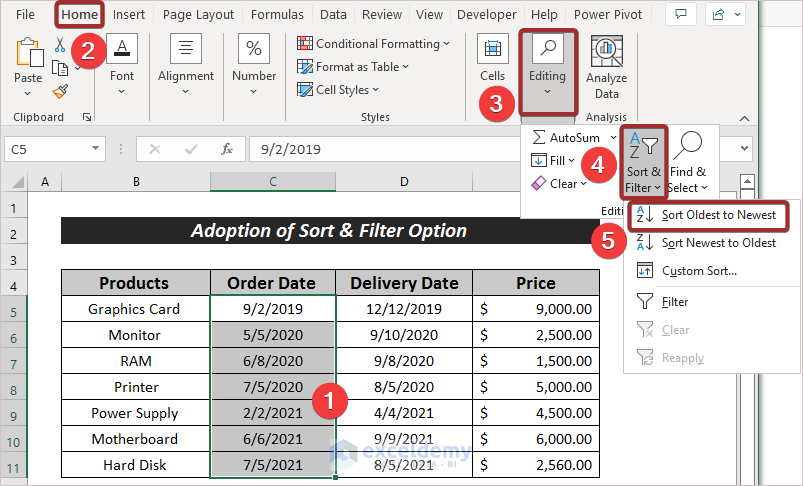Select column D header
Image resolution: width=803 pixels, height=486 pixels.
(403, 181)
